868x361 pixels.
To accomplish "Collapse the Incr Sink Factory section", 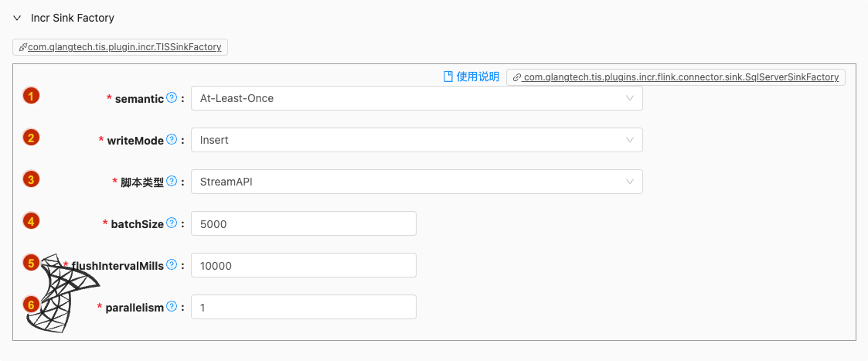I will click(17, 17).
